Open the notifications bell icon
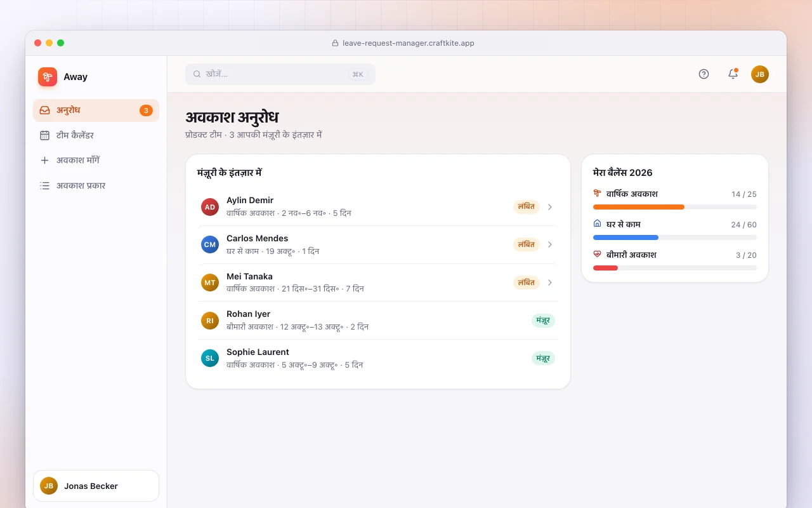The width and height of the screenshot is (812, 508). (x=733, y=74)
